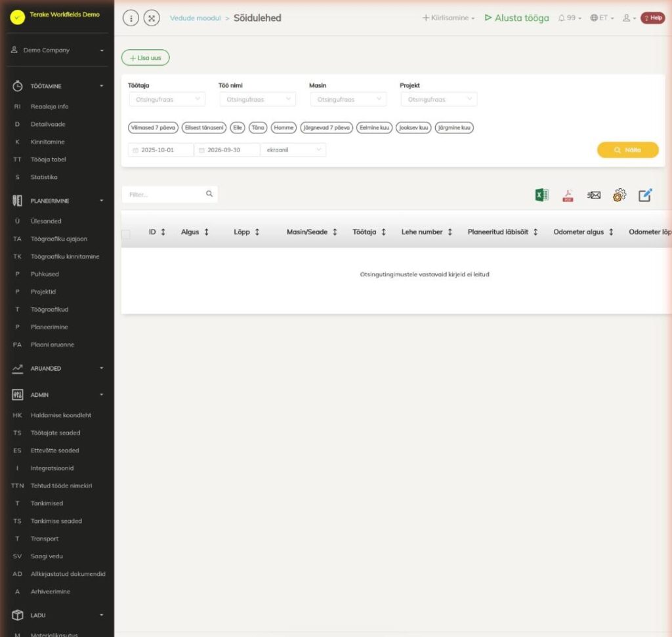Screen dimensions: 672x637
Task: Open the Projekt search dropdown
Action: [439, 99]
